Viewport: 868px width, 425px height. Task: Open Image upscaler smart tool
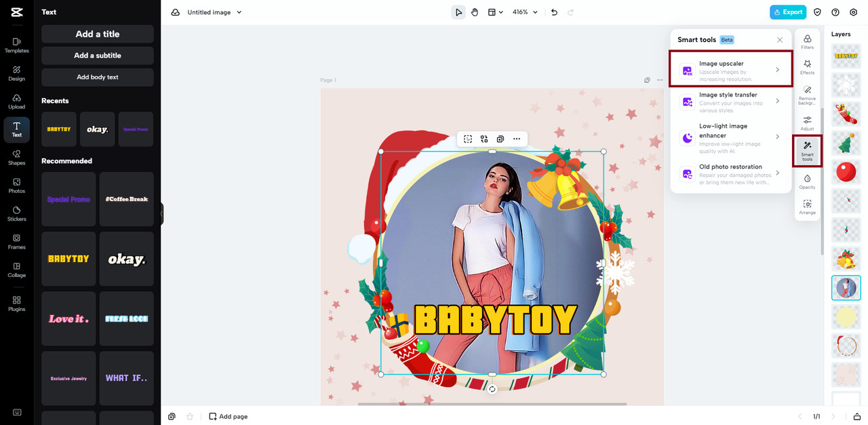[731, 69]
